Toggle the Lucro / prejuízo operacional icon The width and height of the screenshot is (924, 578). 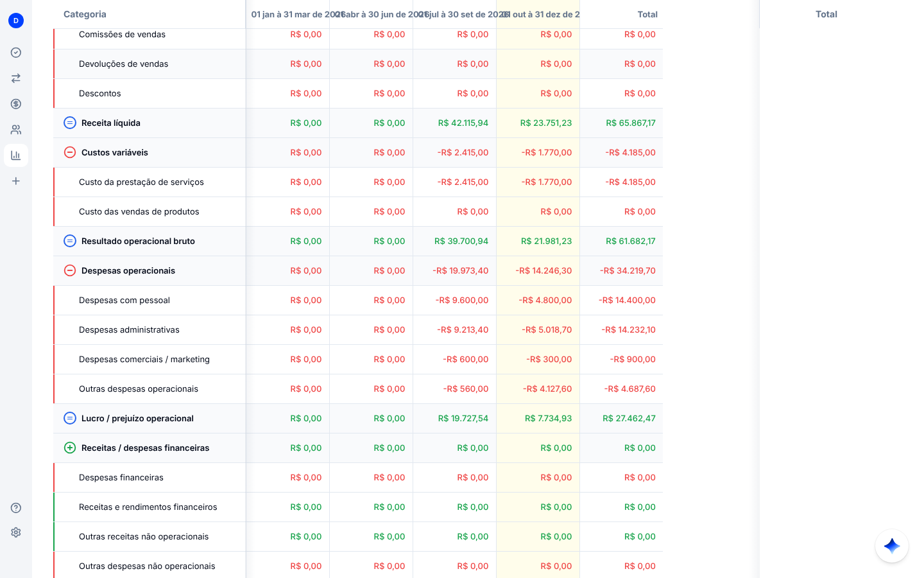point(70,418)
